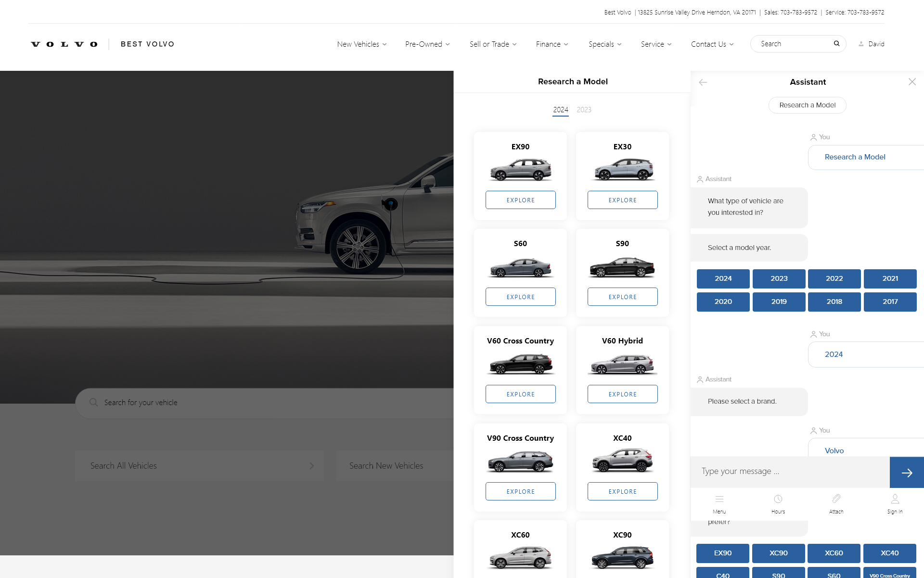This screenshot has height=578, width=924.
Task: Expand the Pre-Owned menu
Action: click(427, 44)
